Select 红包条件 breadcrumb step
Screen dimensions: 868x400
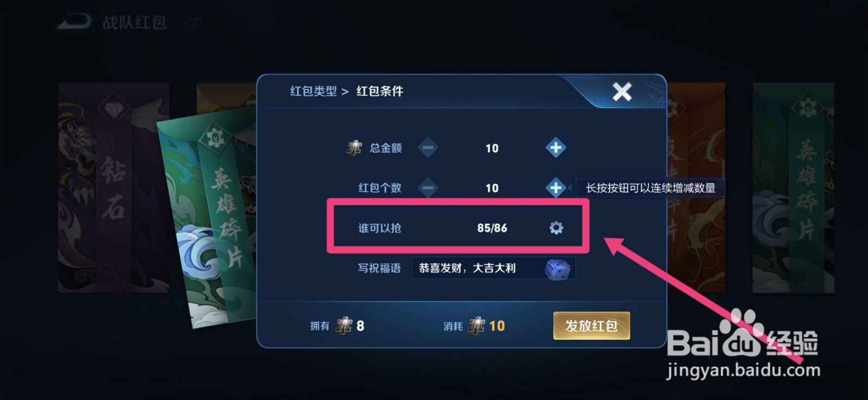(x=380, y=91)
